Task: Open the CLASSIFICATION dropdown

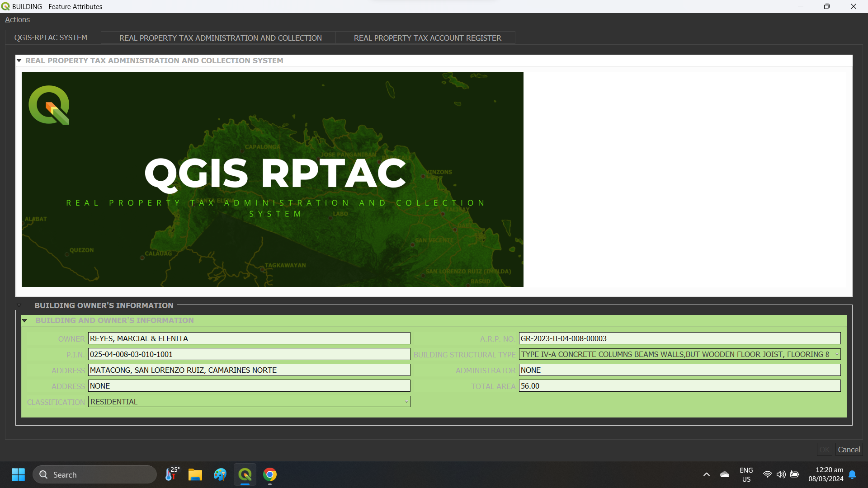Action: click(406, 401)
